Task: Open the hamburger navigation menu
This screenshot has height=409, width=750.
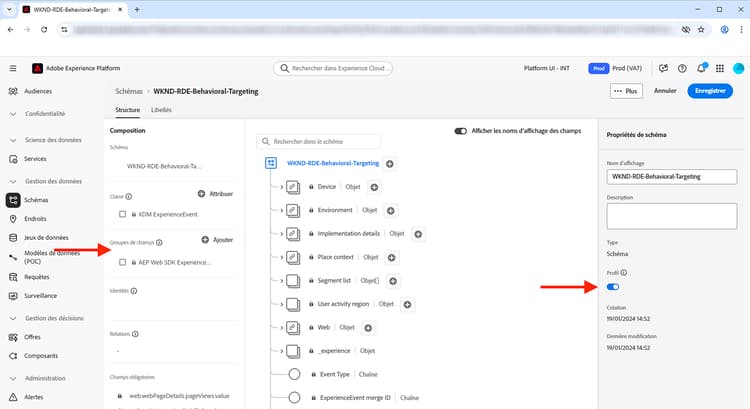Action: click(13, 68)
